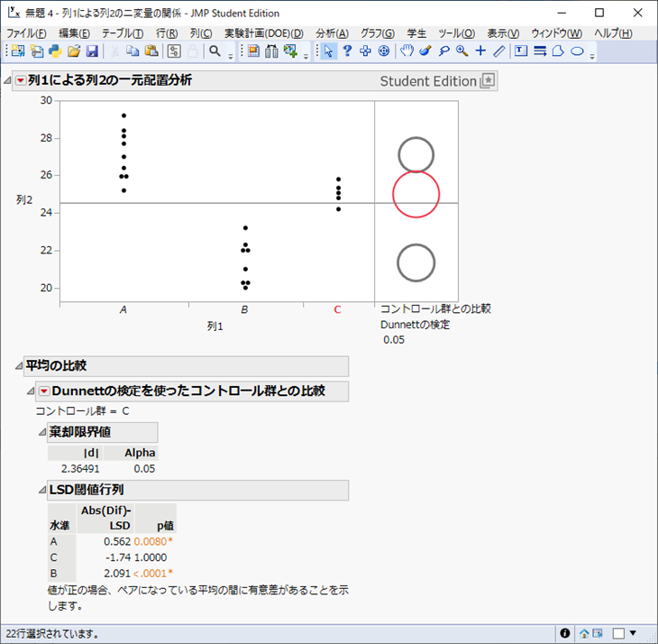Select the lasso tool

pos(443,51)
